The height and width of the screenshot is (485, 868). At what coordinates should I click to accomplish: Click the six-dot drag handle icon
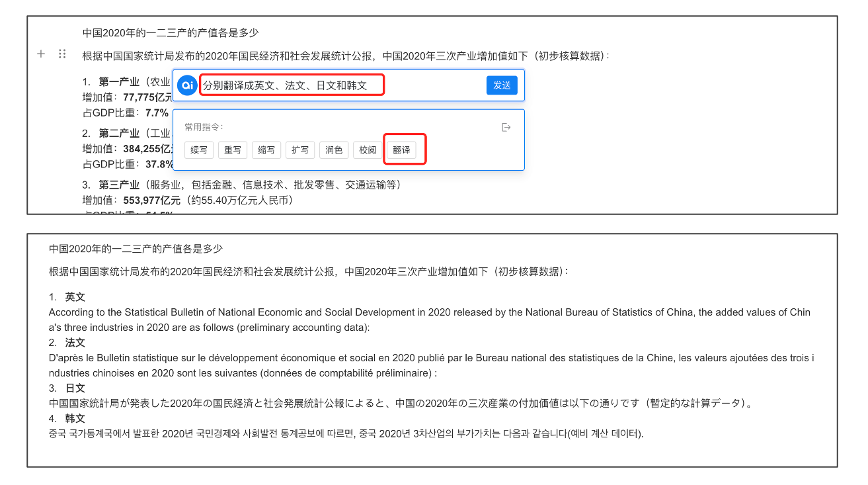[62, 54]
